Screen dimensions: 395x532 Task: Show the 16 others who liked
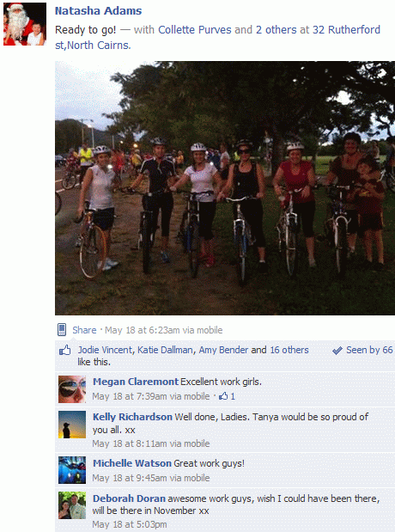coord(289,350)
